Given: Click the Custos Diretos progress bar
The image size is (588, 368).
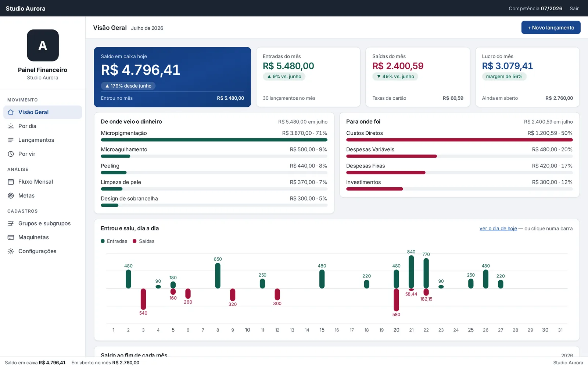Looking at the screenshot, I should [459, 140].
